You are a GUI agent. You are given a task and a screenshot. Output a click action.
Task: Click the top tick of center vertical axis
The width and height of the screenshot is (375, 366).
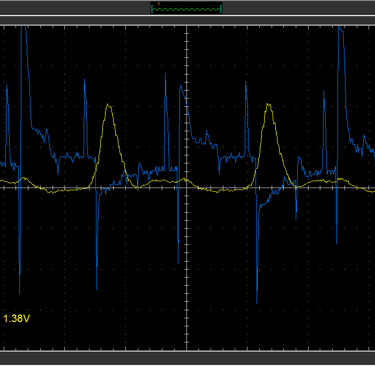187,26
